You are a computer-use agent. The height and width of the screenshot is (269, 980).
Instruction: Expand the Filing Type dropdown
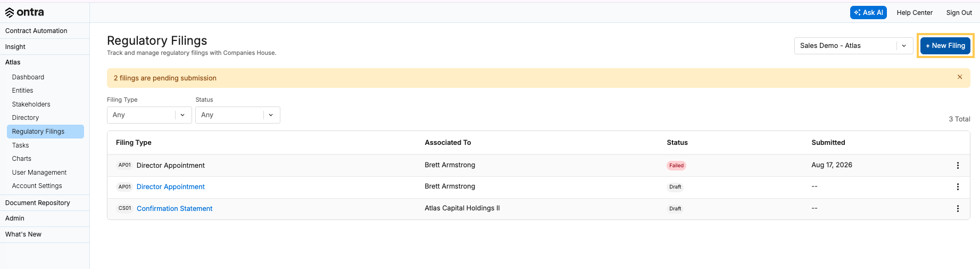tap(150, 115)
